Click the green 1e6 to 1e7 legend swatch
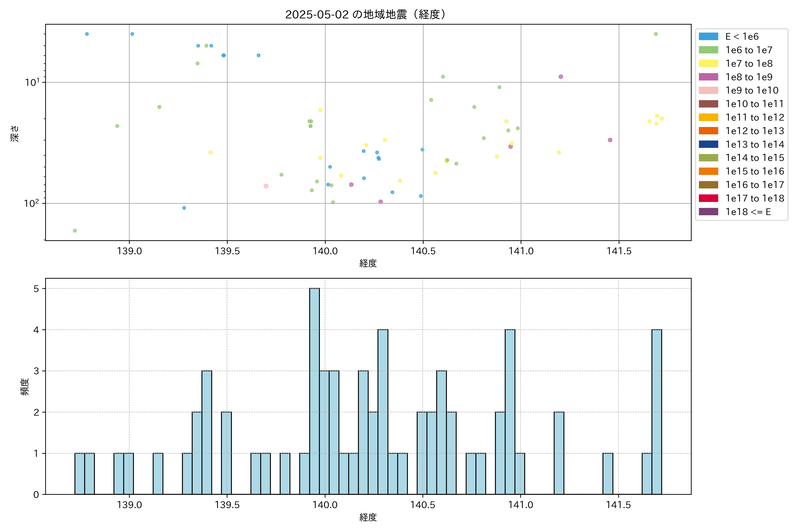This screenshot has width=798, height=532. pos(708,50)
